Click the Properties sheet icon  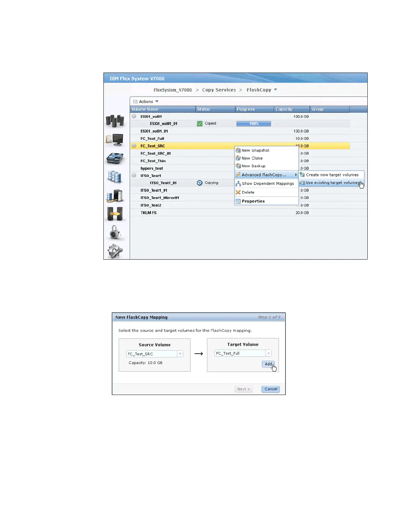click(238, 201)
